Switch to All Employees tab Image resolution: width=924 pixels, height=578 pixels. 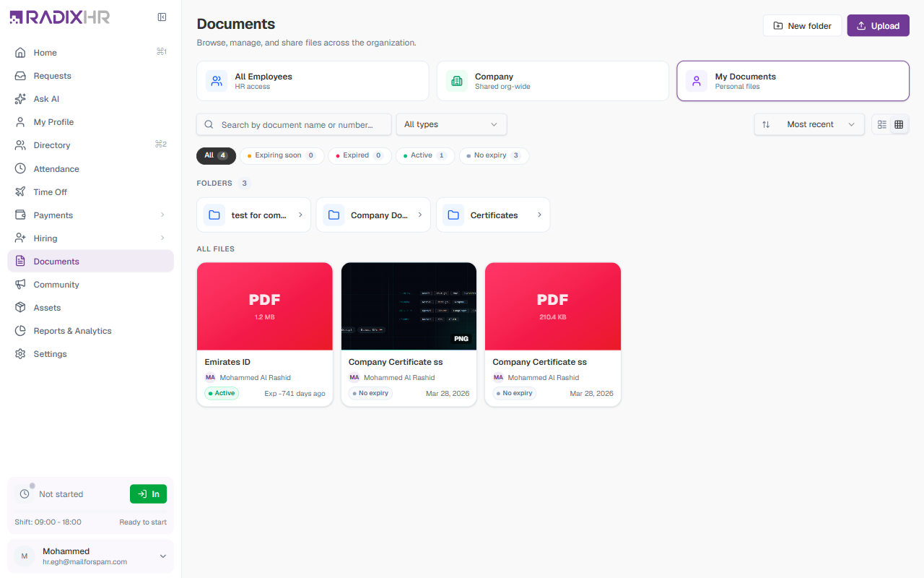(313, 81)
